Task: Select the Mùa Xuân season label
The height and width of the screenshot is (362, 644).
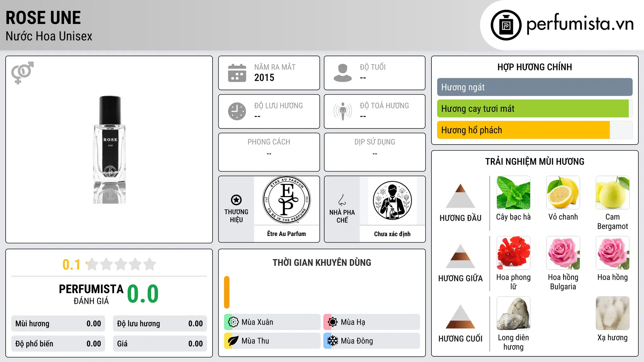Action: tap(257, 322)
